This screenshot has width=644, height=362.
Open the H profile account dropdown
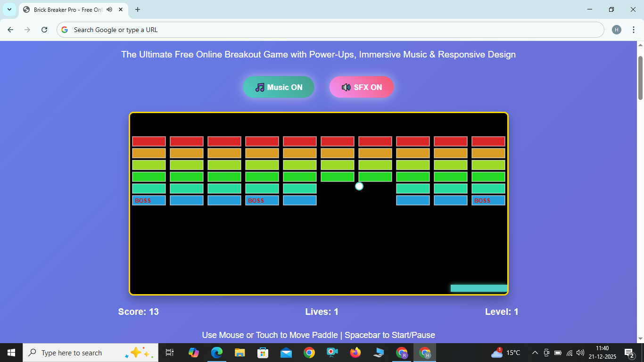[x=617, y=29]
